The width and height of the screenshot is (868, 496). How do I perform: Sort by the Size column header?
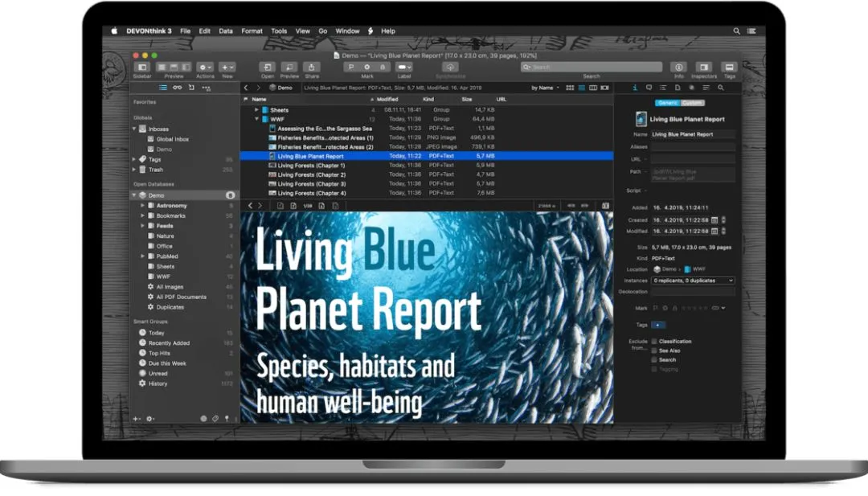(x=467, y=99)
